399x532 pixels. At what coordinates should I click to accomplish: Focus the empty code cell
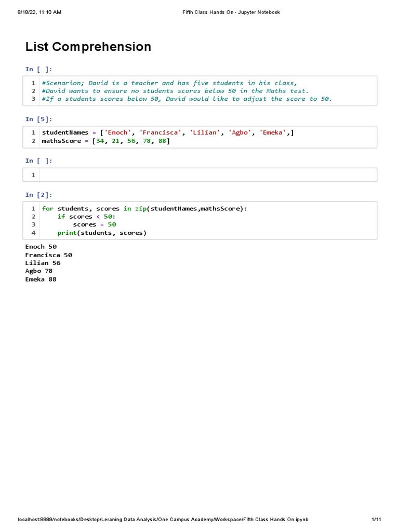pos(208,175)
